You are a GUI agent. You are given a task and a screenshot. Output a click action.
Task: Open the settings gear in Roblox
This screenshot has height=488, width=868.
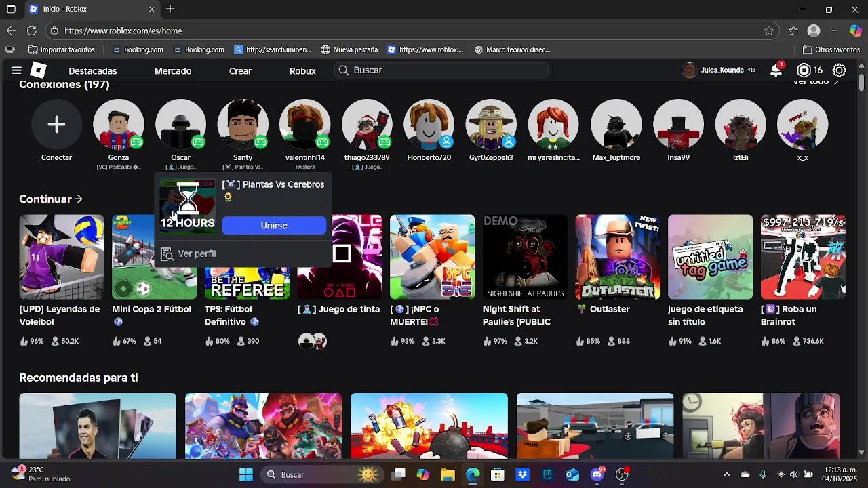[839, 70]
